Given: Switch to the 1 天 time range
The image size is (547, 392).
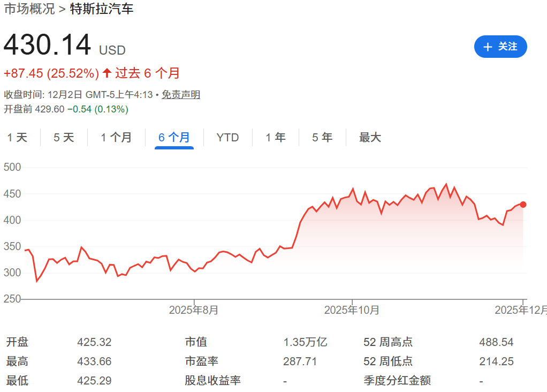Looking at the screenshot, I should 18,137.
